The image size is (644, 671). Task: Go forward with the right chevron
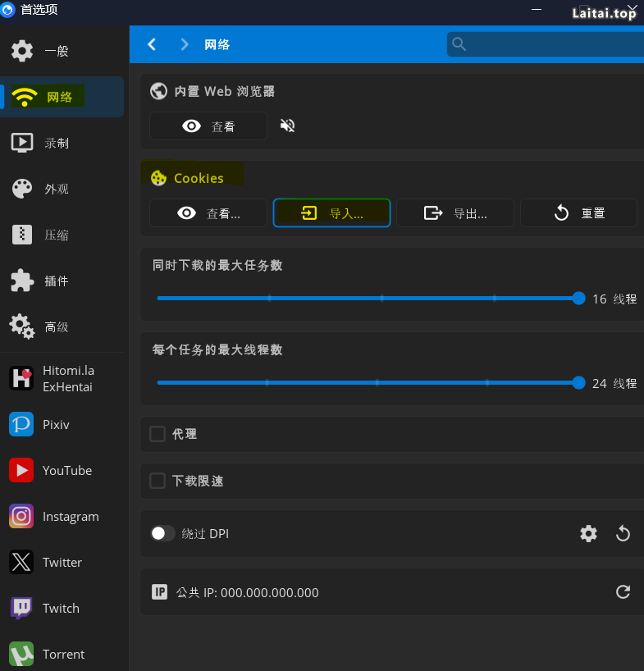coord(185,44)
